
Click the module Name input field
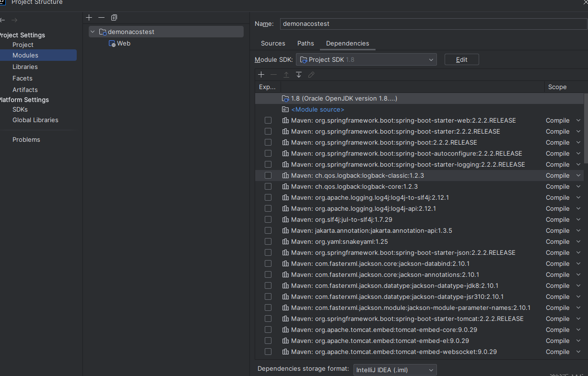click(433, 23)
